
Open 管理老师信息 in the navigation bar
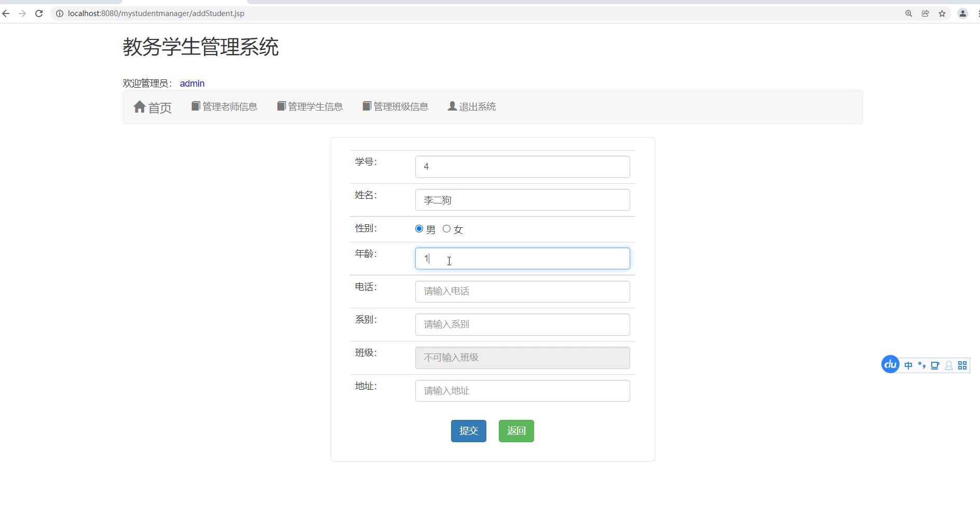[x=224, y=106]
